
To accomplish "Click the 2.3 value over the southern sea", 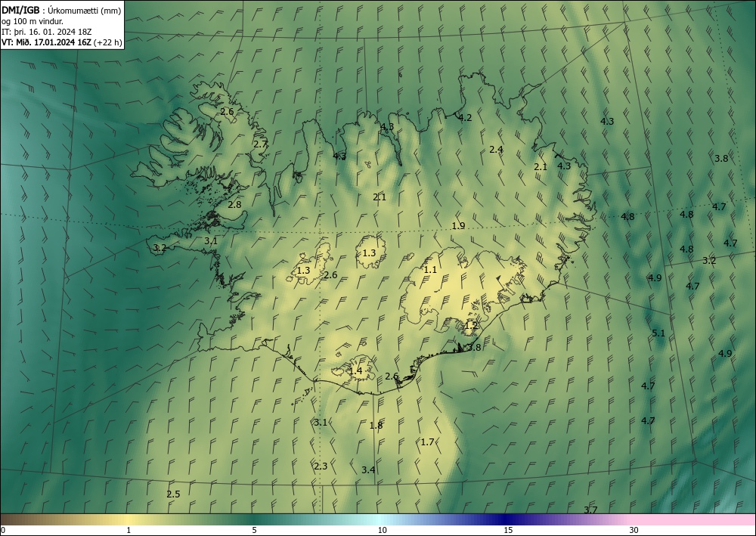I will point(321,466).
